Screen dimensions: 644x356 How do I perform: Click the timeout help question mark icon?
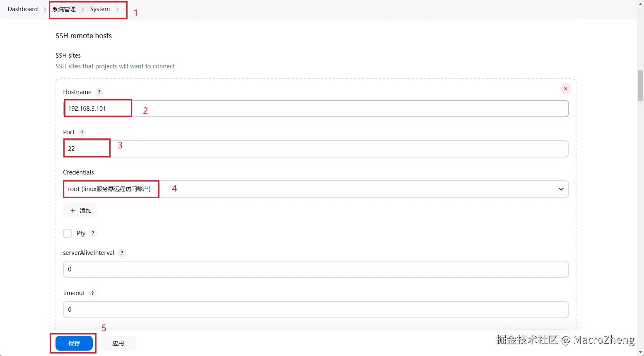click(x=92, y=293)
